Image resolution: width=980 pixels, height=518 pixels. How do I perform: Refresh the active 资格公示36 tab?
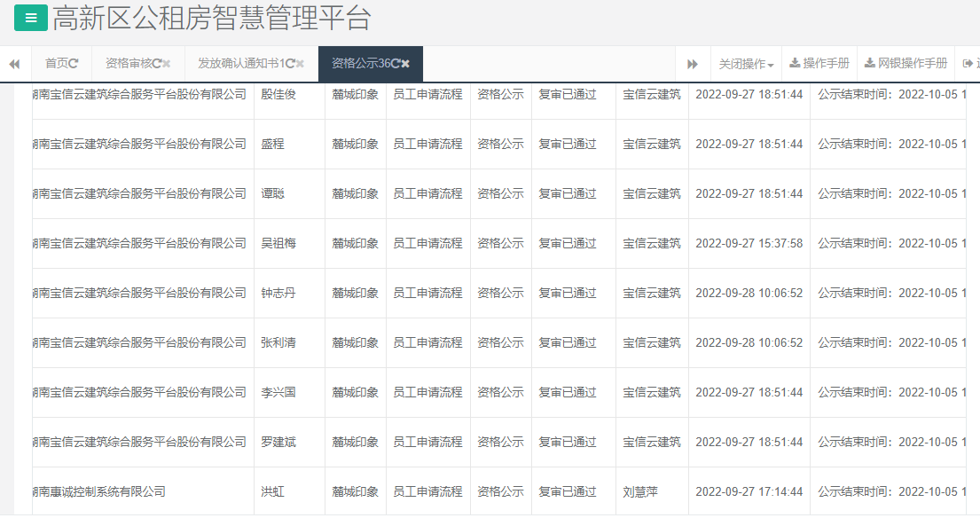395,63
